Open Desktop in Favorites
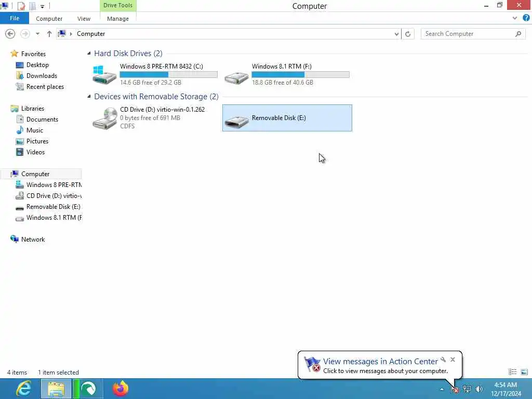Screen dimensions: 532x399 point(37,65)
